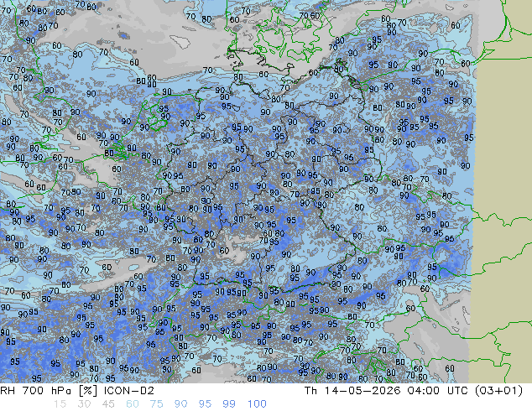Image resolution: width=532 pixels, height=411 pixels.
Task: Click the legend value 60 below the title
Action: (133, 404)
